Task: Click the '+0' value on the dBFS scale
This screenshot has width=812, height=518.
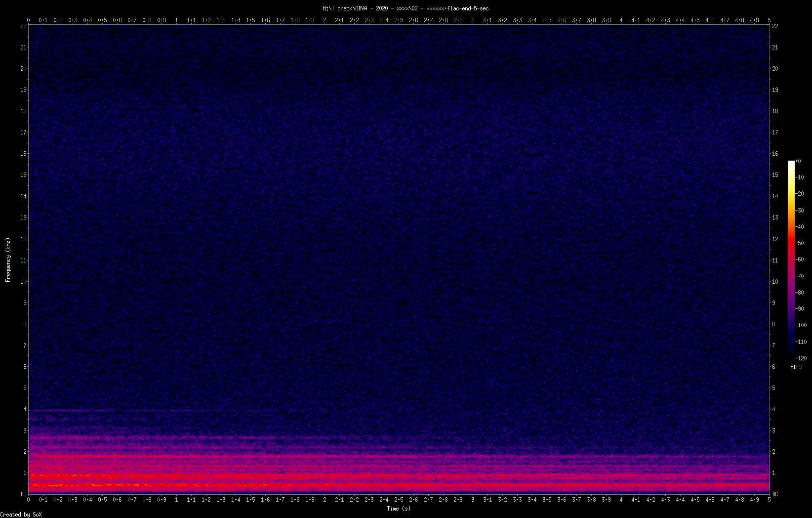Action: [798, 161]
